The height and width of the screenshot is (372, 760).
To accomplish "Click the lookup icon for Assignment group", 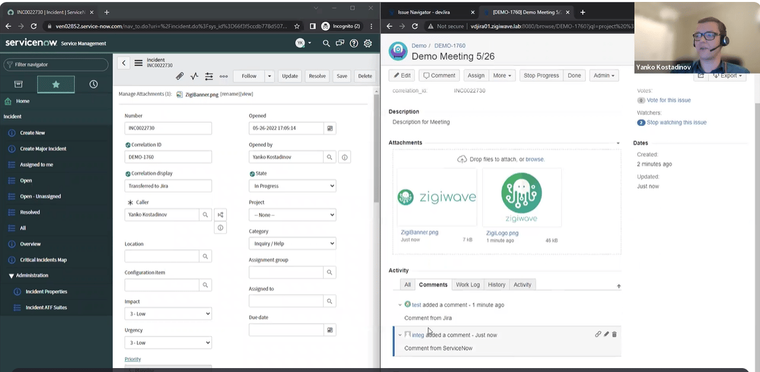I will pyautogui.click(x=330, y=273).
